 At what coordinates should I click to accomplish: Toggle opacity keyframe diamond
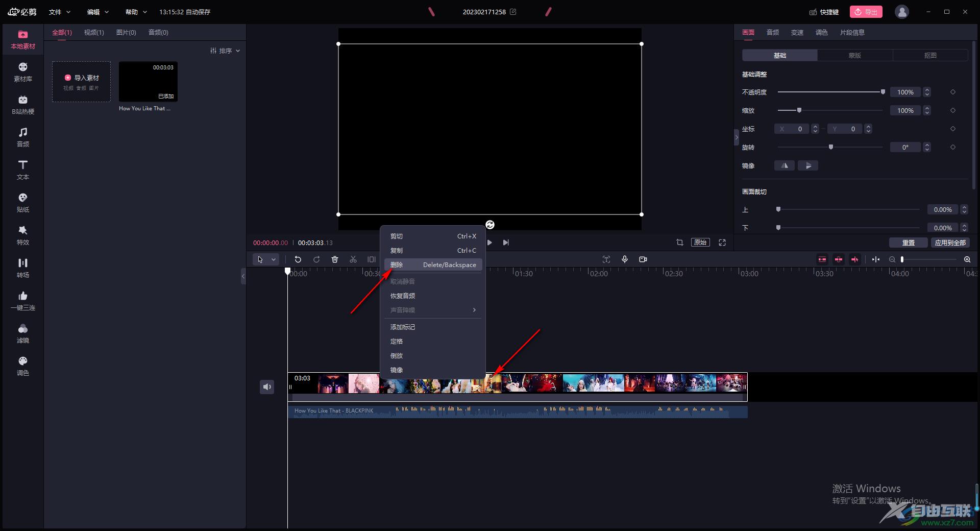tap(953, 92)
